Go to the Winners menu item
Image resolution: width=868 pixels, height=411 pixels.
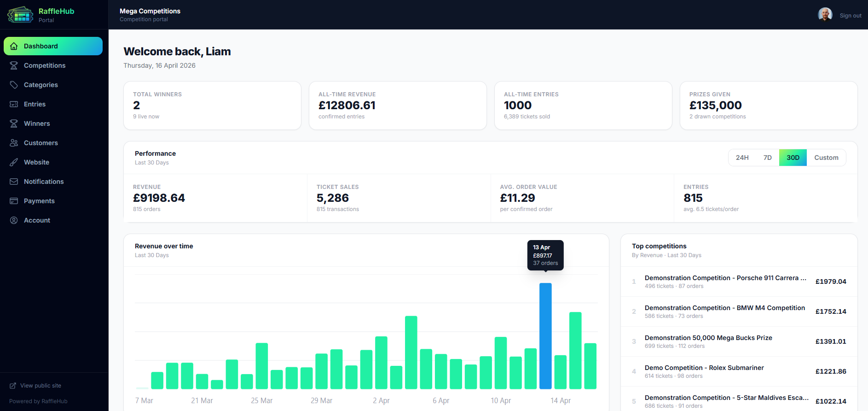coord(37,123)
